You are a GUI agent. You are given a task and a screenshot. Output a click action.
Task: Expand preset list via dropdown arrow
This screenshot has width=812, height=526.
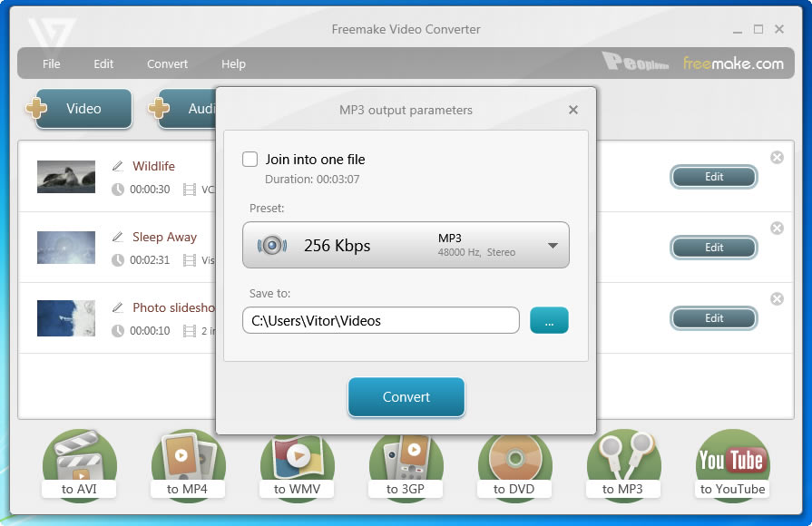coord(553,246)
